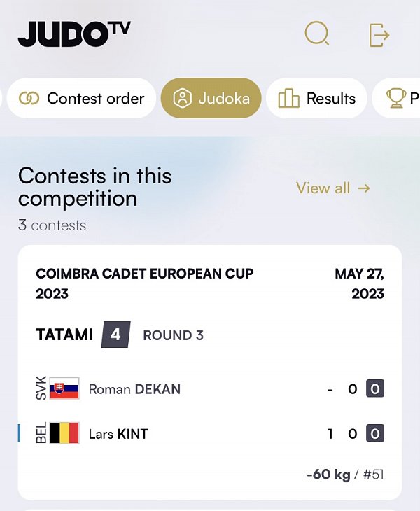Click the Coimbra Cadet European Cup title
420x511 pixels.
point(144,283)
